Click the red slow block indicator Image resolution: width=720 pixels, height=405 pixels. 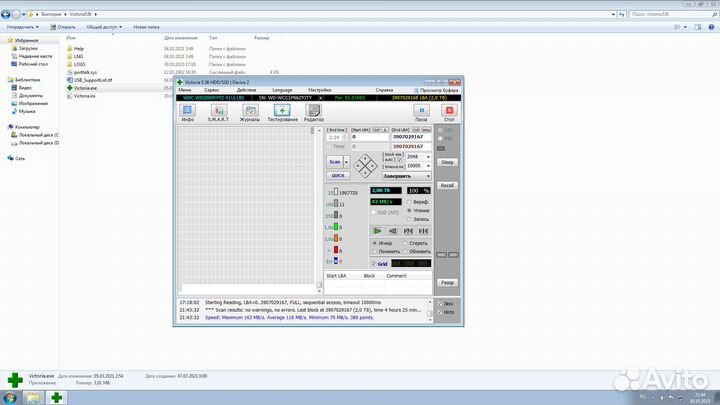click(x=336, y=250)
